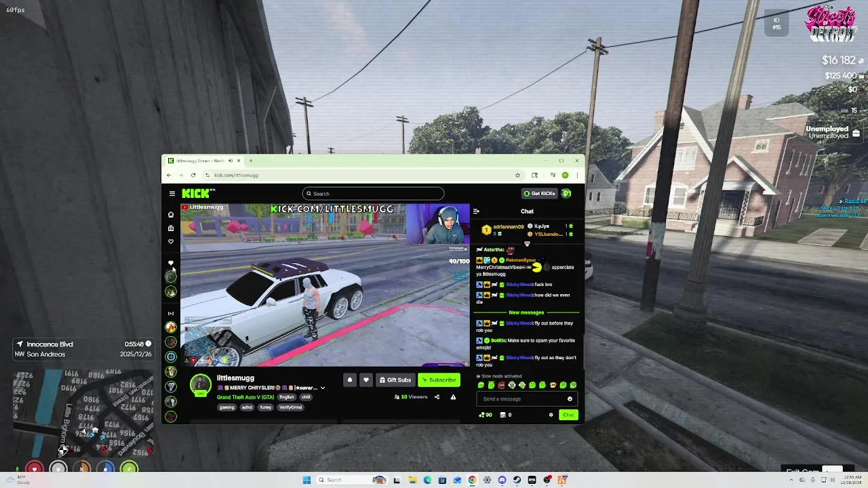This screenshot has height=488, width=868.
Task: Click the Kick Search box
Action: 374,194
